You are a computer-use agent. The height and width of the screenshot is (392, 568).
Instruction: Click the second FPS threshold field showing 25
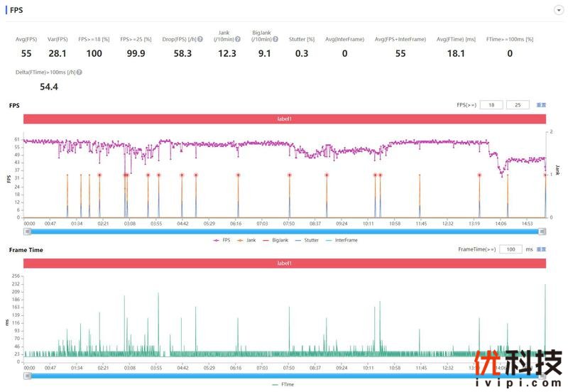click(x=518, y=105)
